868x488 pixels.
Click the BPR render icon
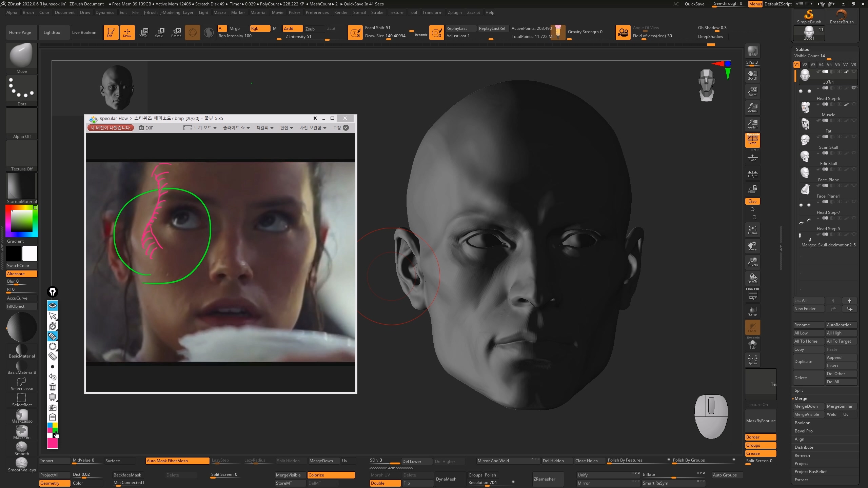[752, 51]
